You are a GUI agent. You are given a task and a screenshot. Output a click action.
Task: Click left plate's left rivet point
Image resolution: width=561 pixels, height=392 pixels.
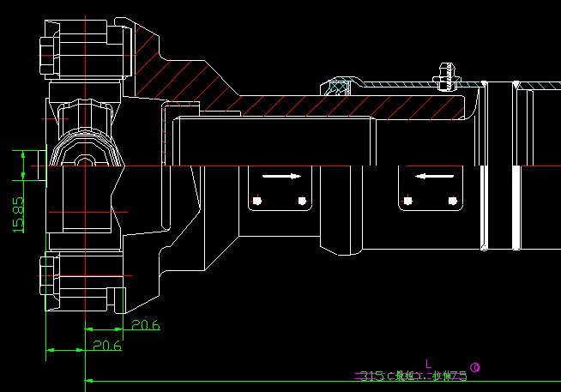tap(256, 201)
